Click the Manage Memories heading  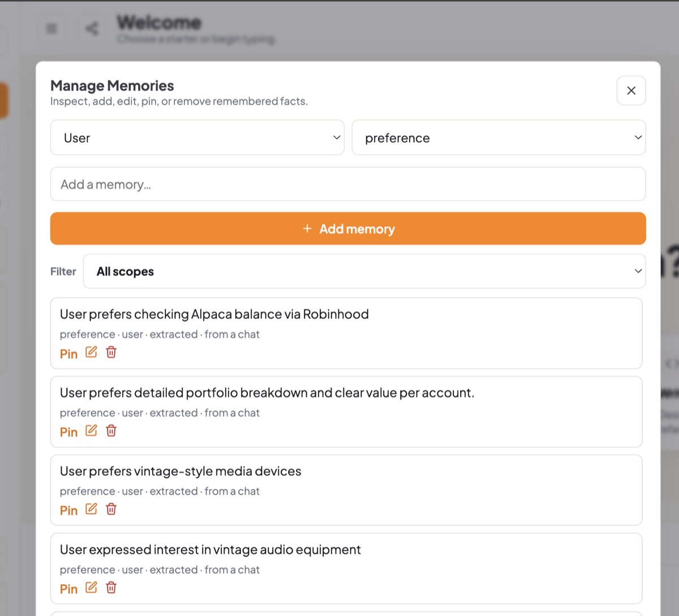112,86
